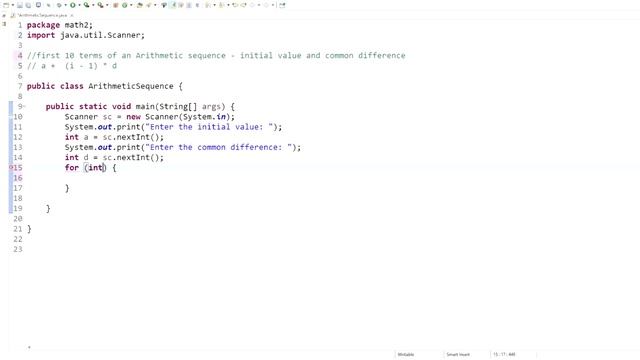Screen dimensions: 640x360
Task: Click the Coverage run icon
Action: coord(86,5)
